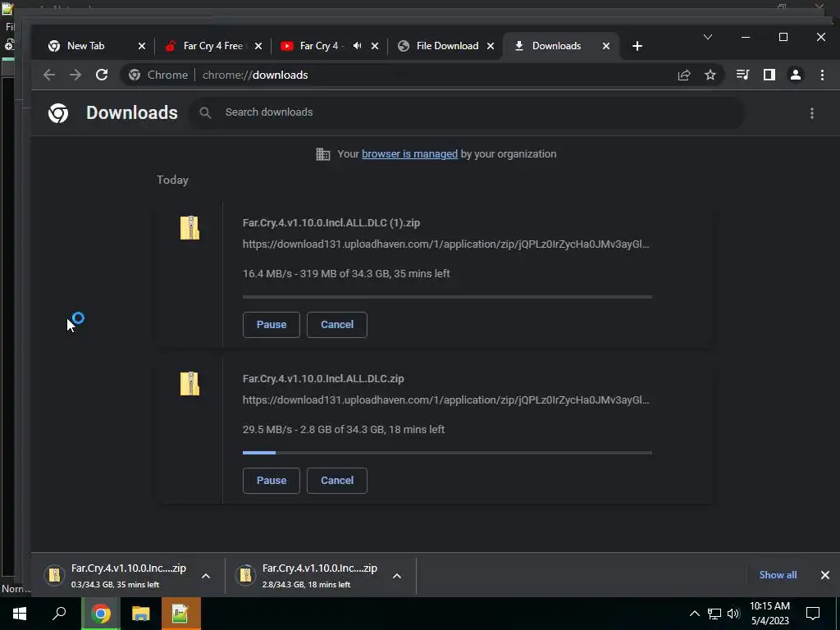Click the uploadhaven URL under (1).zip
The width and height of the screenshot is (840, 630).
pos(445,244)
